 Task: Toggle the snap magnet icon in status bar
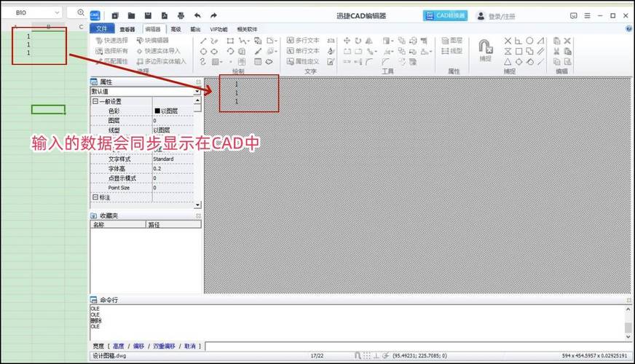point(357,355)
